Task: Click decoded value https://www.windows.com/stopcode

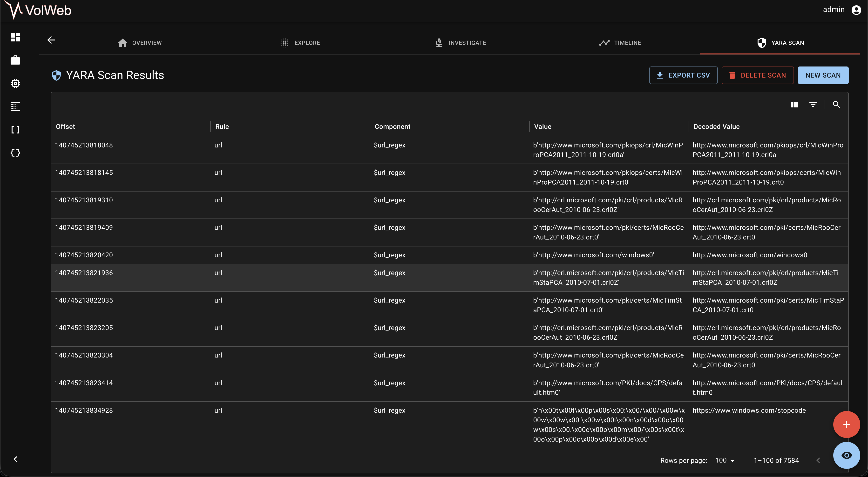Action: pos(749,410)
